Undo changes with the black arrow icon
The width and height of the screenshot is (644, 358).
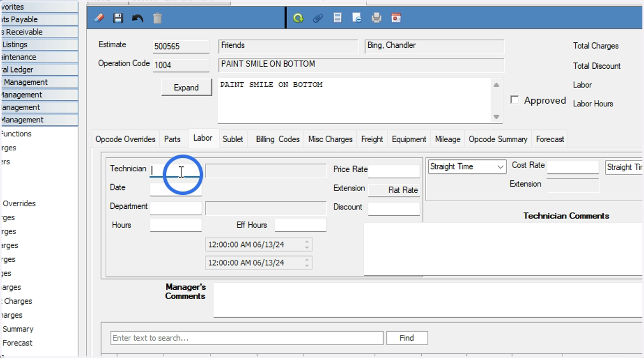coord(137,18)
